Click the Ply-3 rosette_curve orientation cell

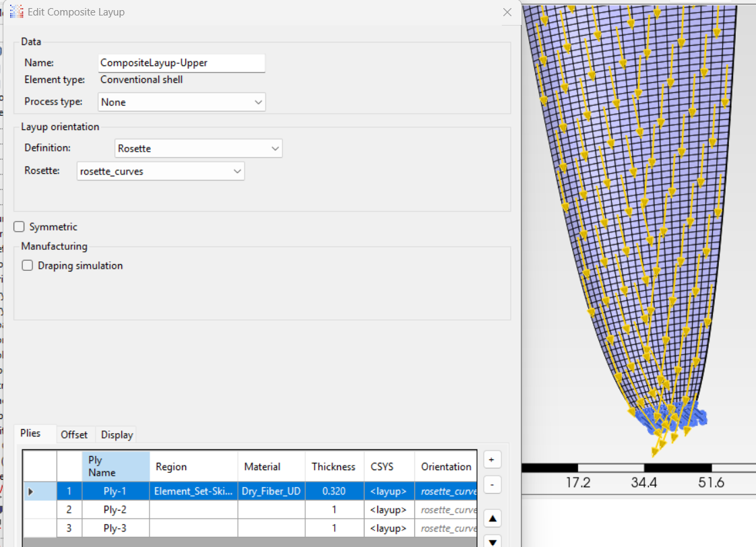446,528
